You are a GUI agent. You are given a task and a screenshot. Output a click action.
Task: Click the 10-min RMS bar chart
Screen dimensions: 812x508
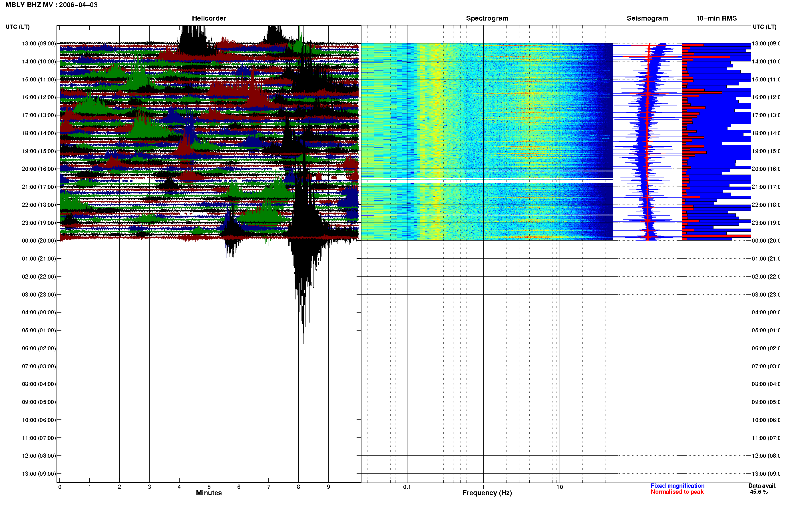click(x=716, y=142)
